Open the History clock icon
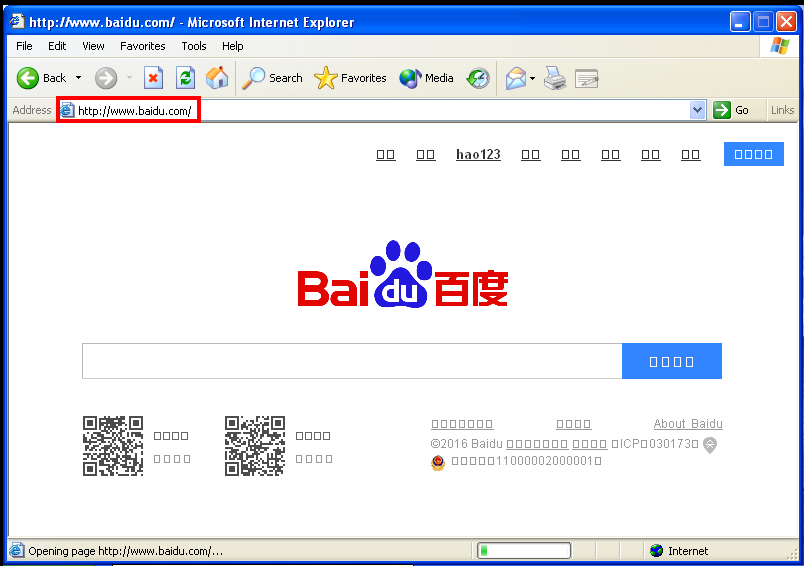 tap(478, 78)
